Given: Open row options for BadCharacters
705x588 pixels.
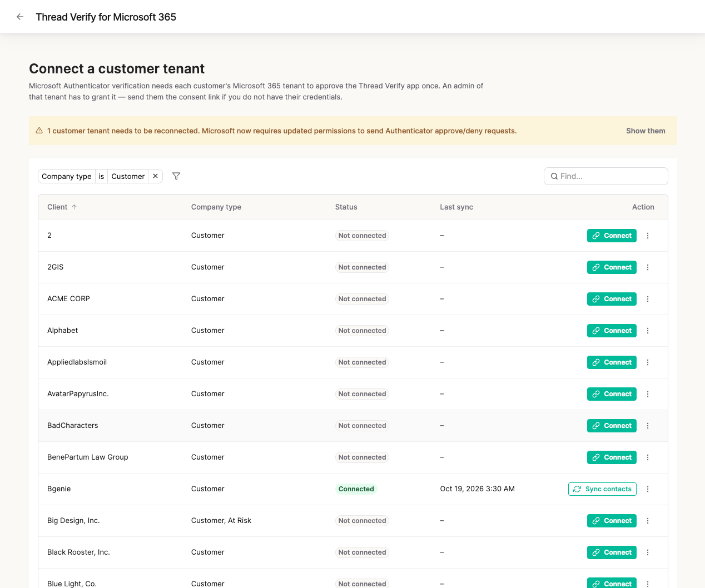Looking at the screenshot, I should (x=648, y=426).
